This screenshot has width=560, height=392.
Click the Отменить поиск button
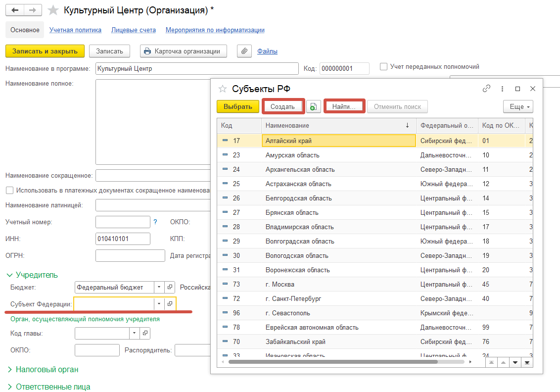pos(398,106)
